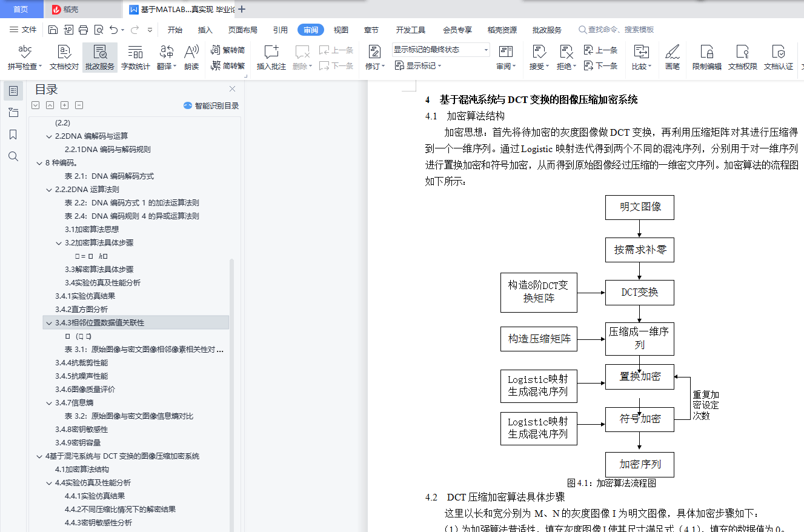Jump to 4.1加密算法结构 in outline
804x532 pixels.
click(x=82, y=470)
